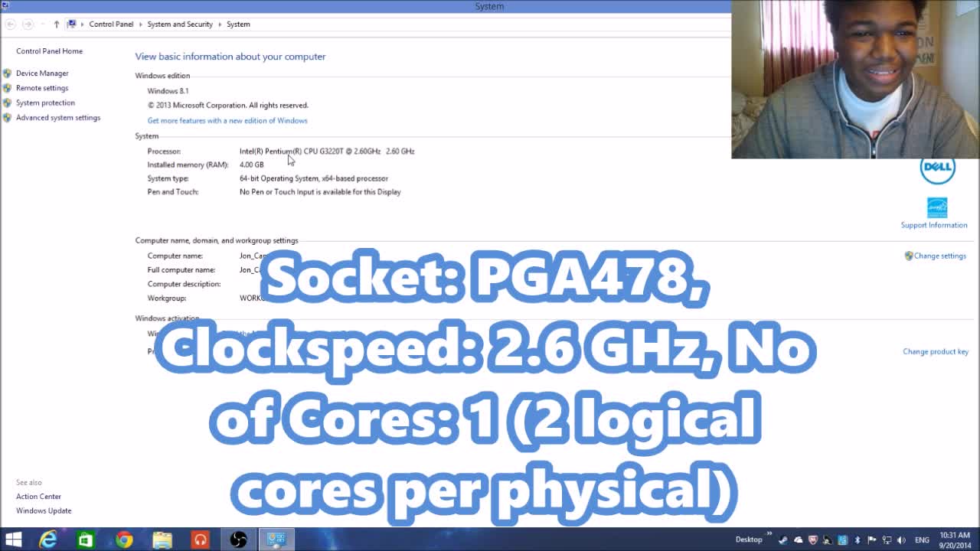Open the Windows Start button
The height and width of the screenshot is (551, 980).
(x=13, y=540)
